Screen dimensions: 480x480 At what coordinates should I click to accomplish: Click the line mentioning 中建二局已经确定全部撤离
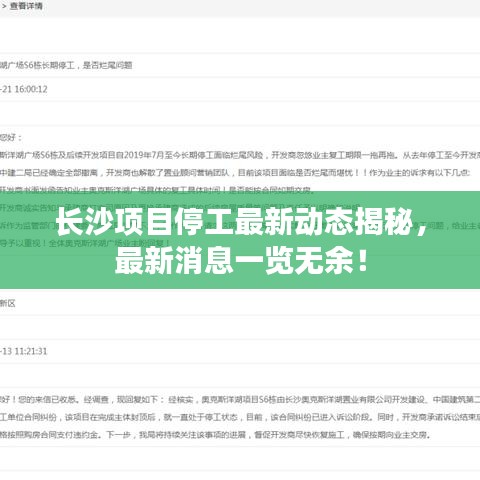pyautogui.click(x=235, y=173)
